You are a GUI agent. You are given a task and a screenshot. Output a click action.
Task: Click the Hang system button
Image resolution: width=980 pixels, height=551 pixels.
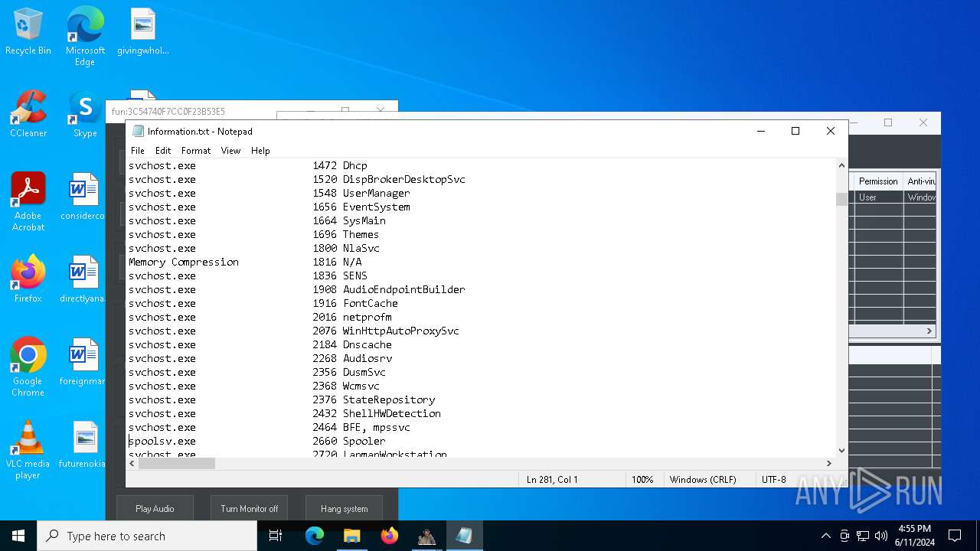[344, 508]
